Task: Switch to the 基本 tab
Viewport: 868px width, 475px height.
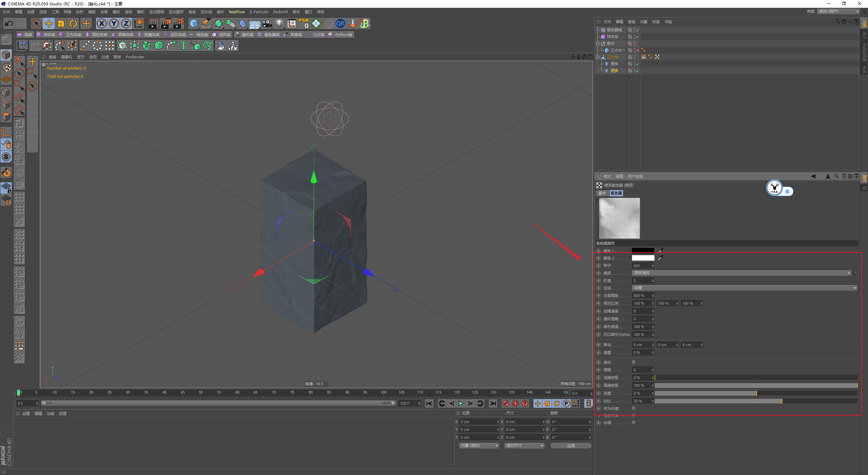Action: [602, 193]
